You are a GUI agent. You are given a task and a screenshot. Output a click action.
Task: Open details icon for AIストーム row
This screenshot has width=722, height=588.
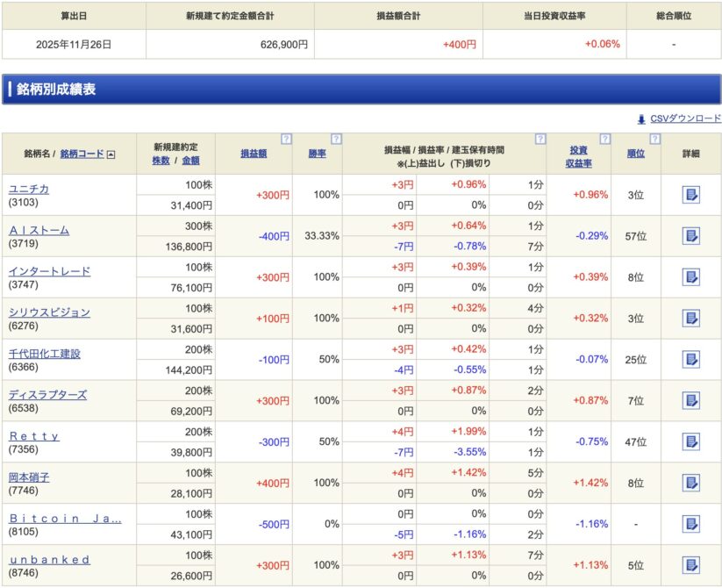[x=690, y=236]
